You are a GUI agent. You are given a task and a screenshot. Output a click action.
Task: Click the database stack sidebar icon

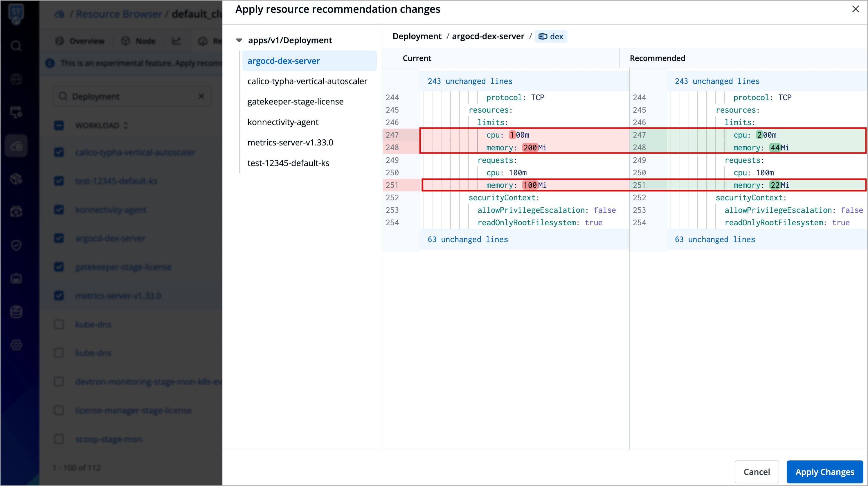pos(16,312)
